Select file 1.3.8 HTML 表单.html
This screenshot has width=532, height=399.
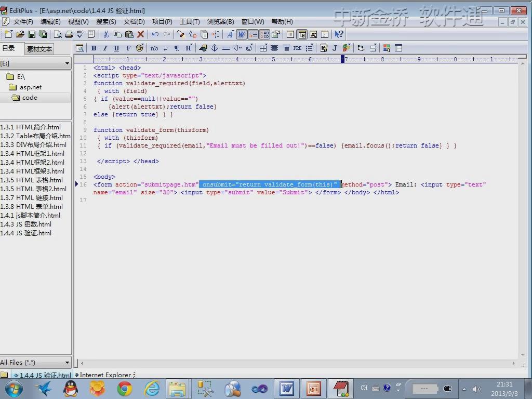[32, 207]
